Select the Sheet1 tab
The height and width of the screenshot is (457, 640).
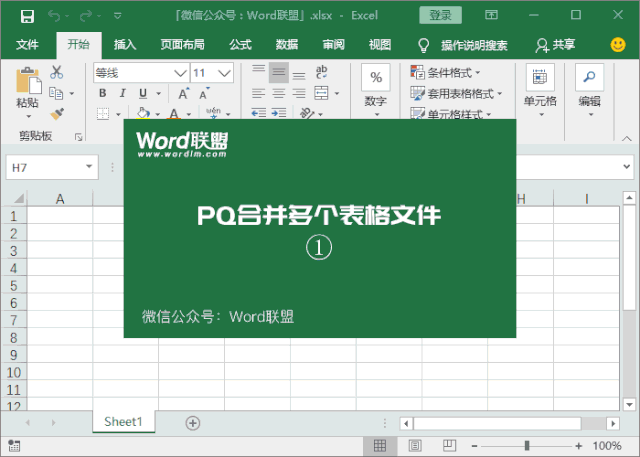tap(123, 422)
